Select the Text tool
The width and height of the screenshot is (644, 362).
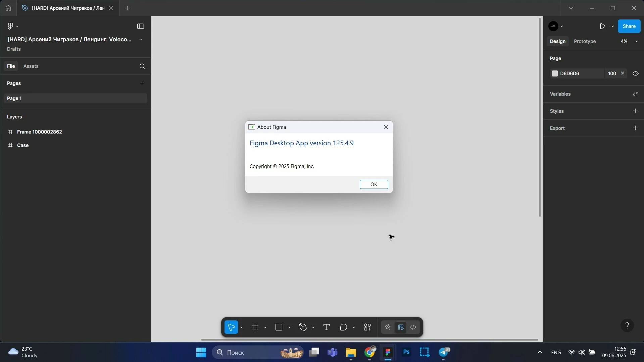tap(327, 327)
